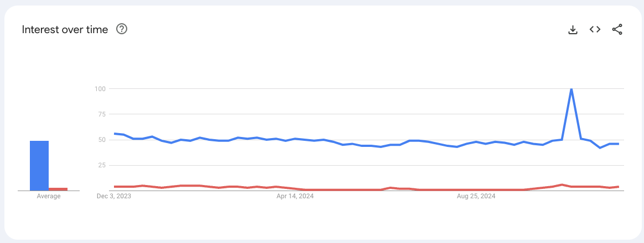Click the 75 value on y-axis
Viewport: 644px width, 243px height.
101,114
